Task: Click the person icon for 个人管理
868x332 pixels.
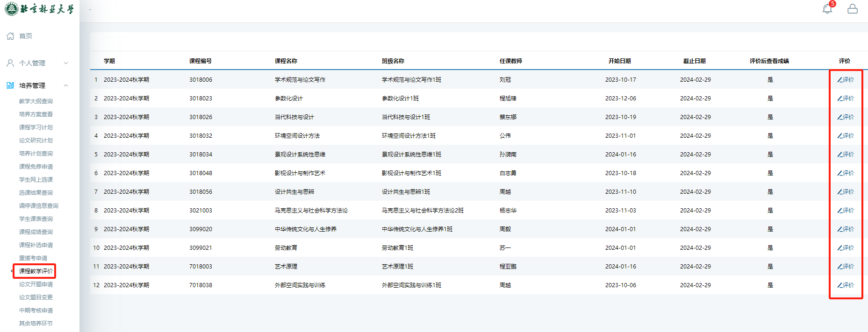Action: (x=10, y=63)
